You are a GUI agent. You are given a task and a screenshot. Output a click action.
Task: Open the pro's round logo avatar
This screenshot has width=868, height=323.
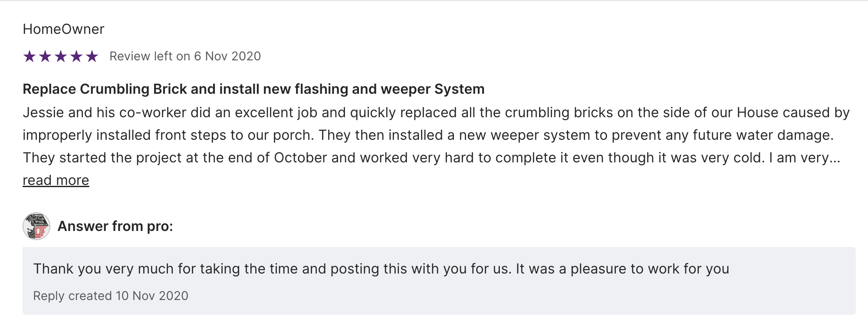pos(36,226)
